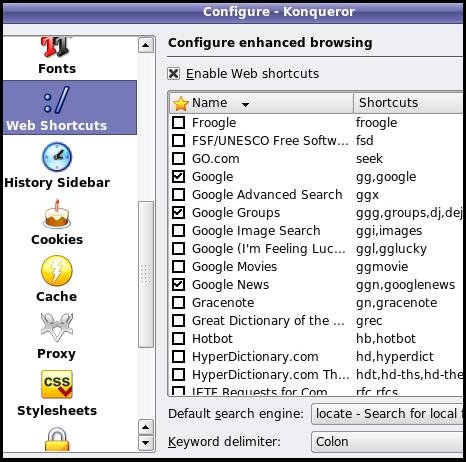Select the 'ggi,images' shortcut cell
Viewport: 466px width, 462px height.
click(x=389, y=231)
